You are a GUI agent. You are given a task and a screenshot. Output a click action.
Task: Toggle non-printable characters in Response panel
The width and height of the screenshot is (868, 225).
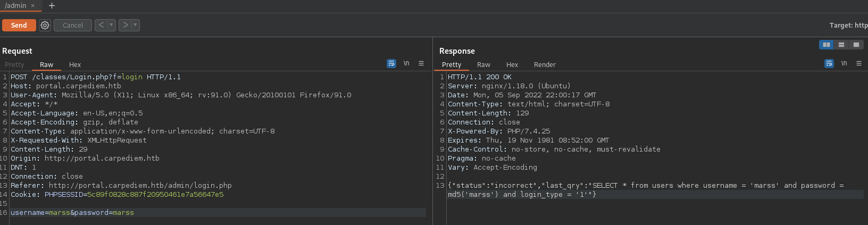tap(844, 63)
